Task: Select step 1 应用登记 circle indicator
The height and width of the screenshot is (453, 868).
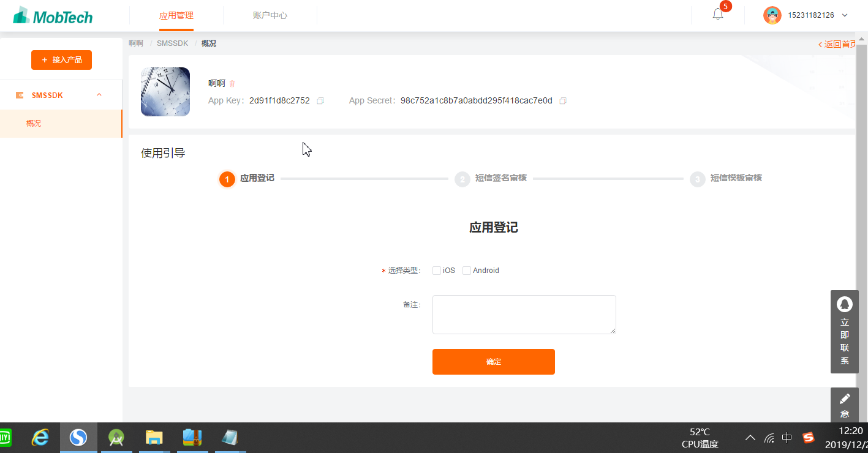Action: point(226,179)
